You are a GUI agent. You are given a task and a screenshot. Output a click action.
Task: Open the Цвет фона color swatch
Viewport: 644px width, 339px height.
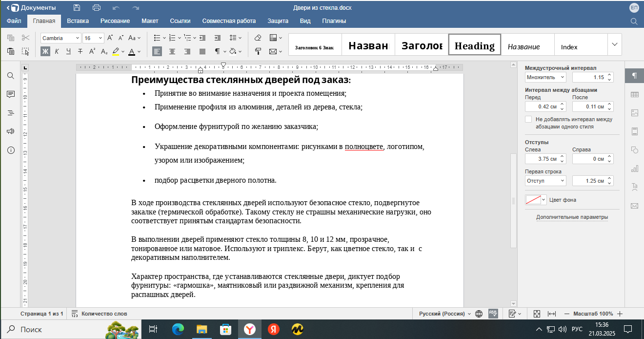point(535,200)
